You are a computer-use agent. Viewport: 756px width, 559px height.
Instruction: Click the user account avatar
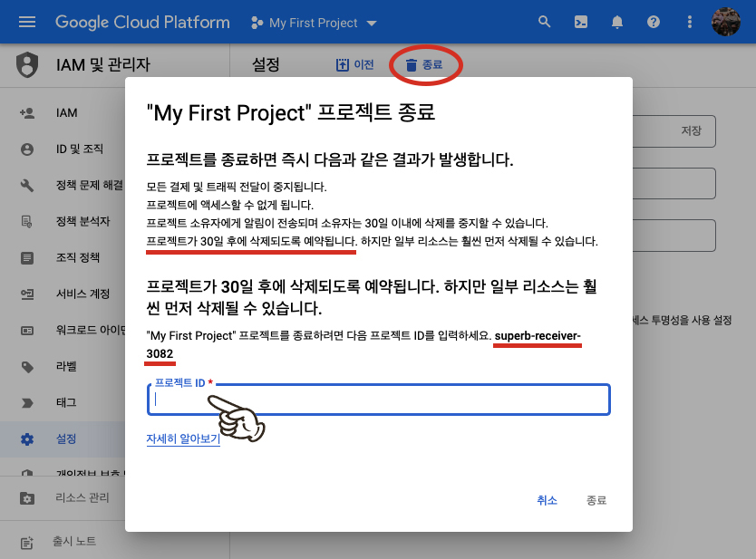coord(725,22)
